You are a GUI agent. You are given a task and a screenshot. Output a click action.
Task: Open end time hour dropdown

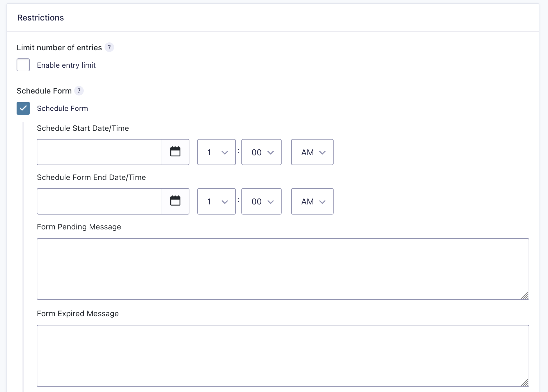click(x=216, y=201)
